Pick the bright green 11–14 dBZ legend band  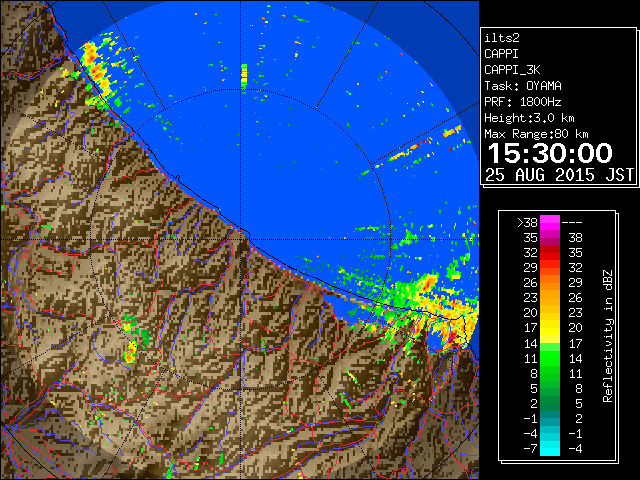coord(549,358)
